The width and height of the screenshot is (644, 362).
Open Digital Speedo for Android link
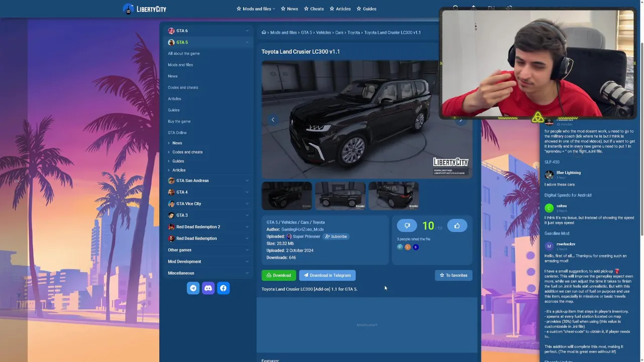(568, 195)
